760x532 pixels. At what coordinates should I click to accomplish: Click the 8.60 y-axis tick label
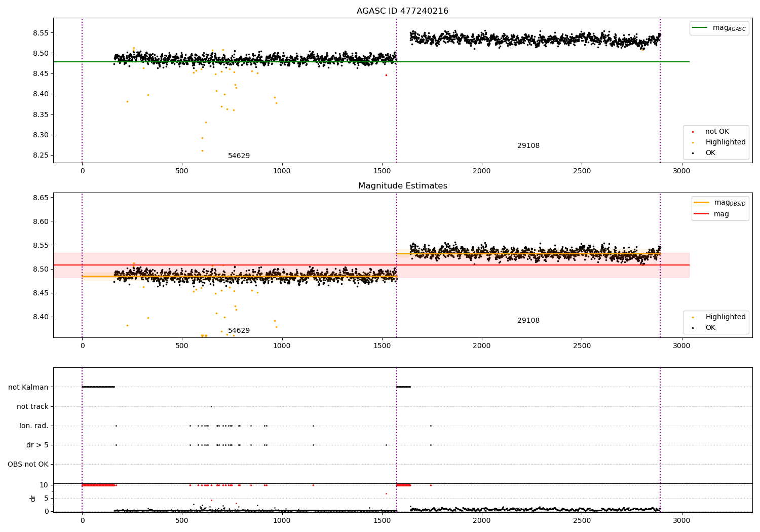[40, 221]
